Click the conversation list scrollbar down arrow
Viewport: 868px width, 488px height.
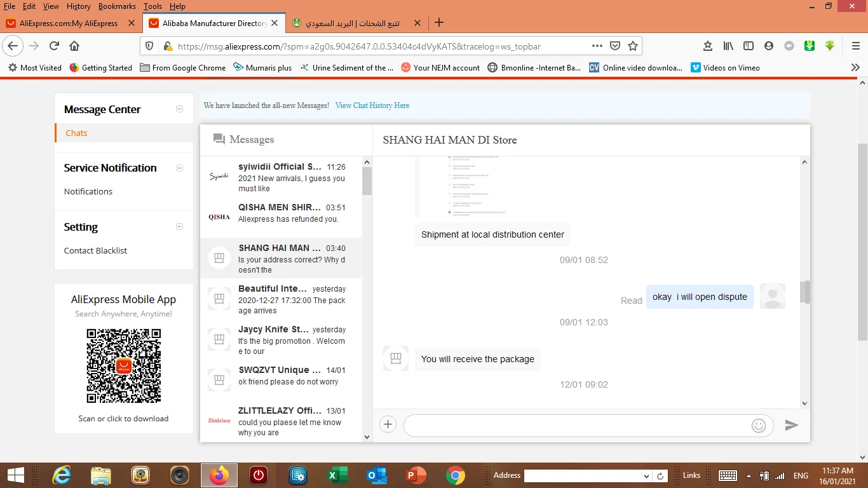(x=367, y=437)
